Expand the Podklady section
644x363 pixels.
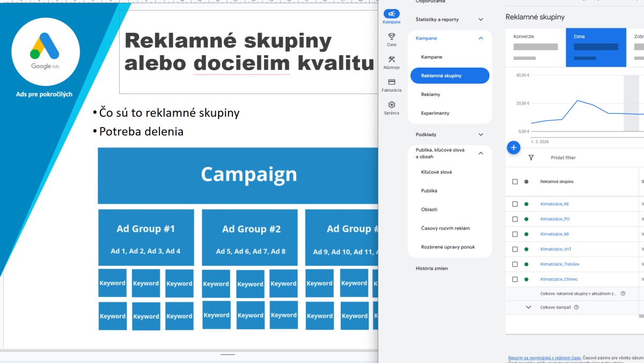pyautogui.click(x=480, y=135)
